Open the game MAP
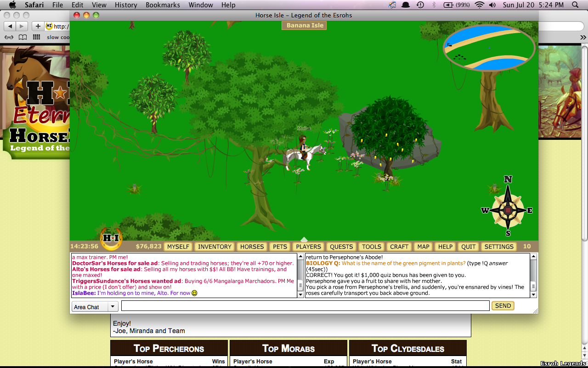 point(423,247)
